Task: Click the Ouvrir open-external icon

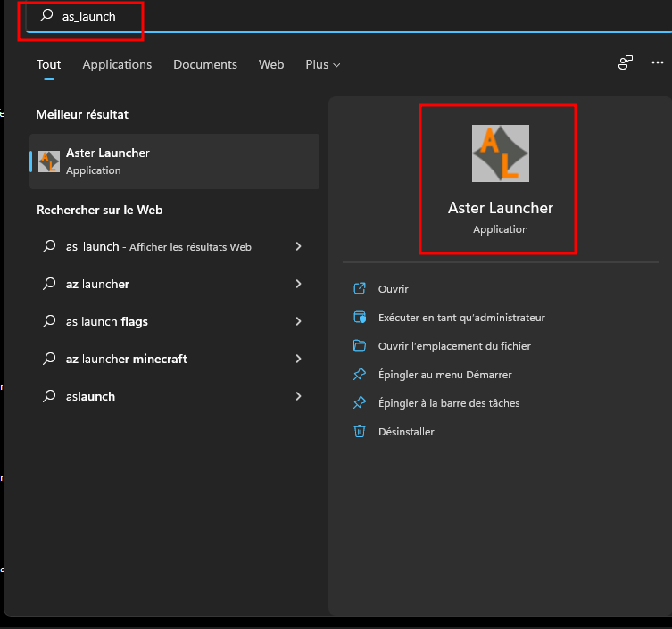Action: (360, 288)
